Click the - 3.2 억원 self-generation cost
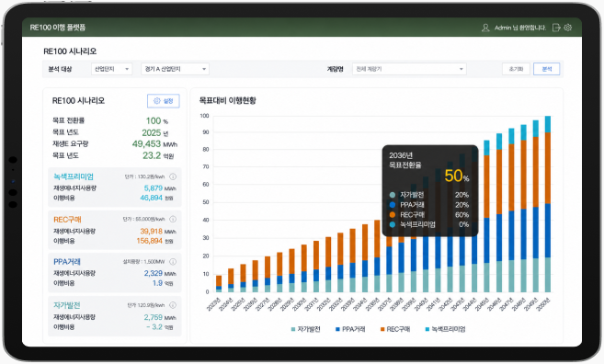This screenshot has height=364, width=604. (159, 327)
